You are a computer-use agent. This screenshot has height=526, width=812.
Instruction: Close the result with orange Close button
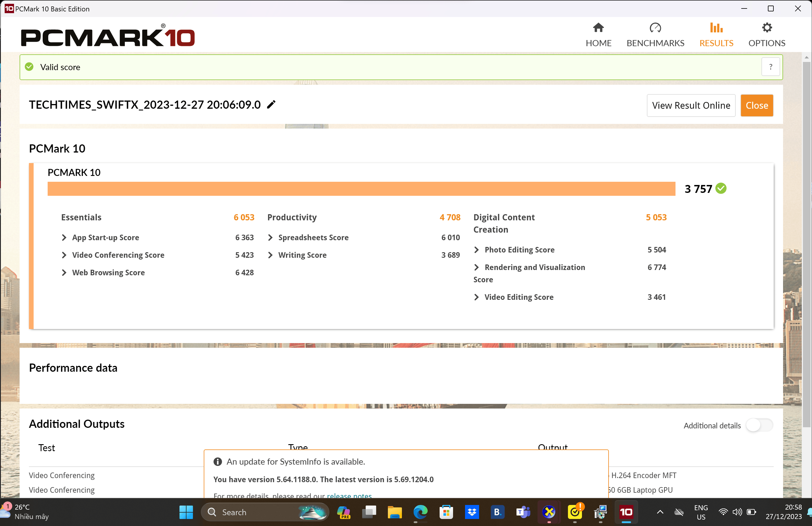point(756,105)
